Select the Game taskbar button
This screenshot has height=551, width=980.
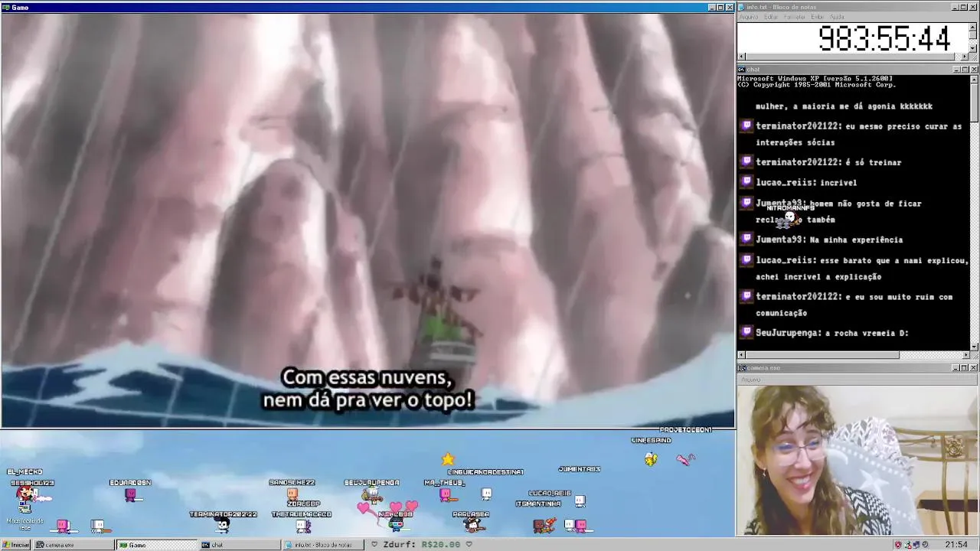click(x=157, y=545)
